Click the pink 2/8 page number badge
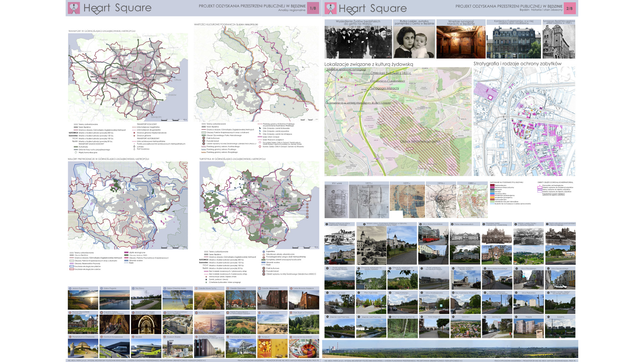 pos(570,9)
